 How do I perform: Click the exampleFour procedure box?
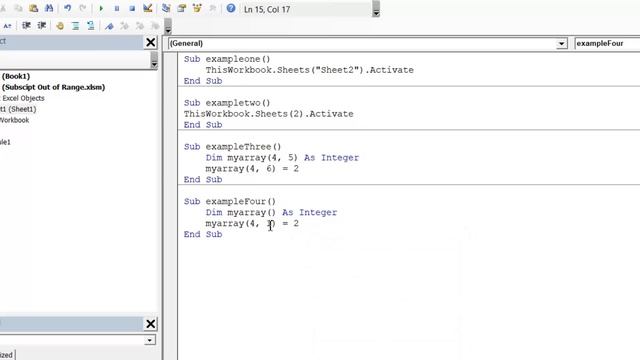(x=607, y=43)
